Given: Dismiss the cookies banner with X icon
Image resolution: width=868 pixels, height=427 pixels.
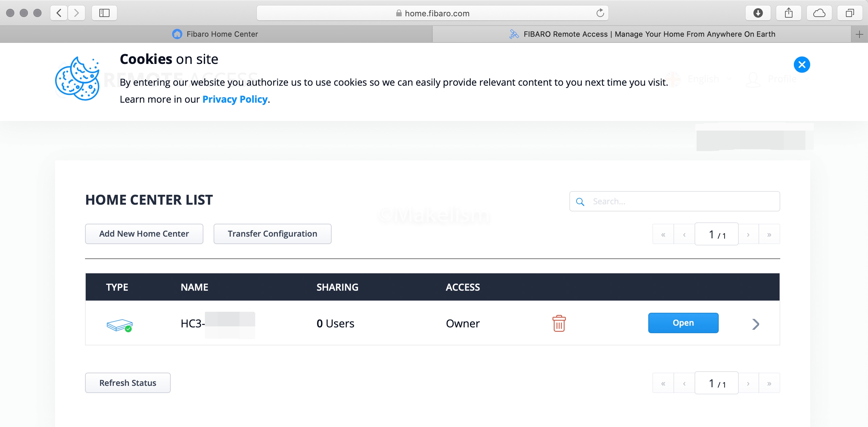Looking at the screenshot, I should coord(802,65).
